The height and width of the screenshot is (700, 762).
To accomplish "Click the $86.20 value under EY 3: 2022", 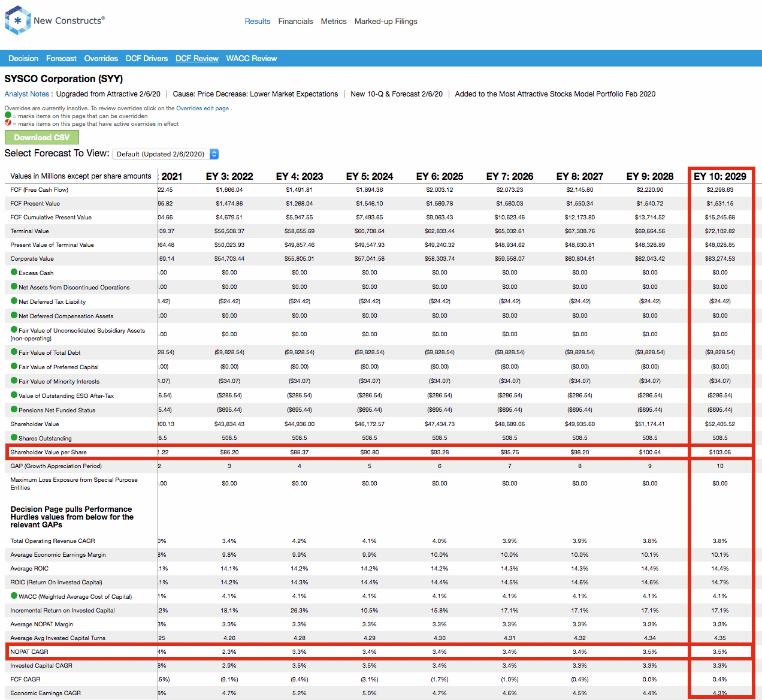I will pyautogui.click(x=229, y=452).
